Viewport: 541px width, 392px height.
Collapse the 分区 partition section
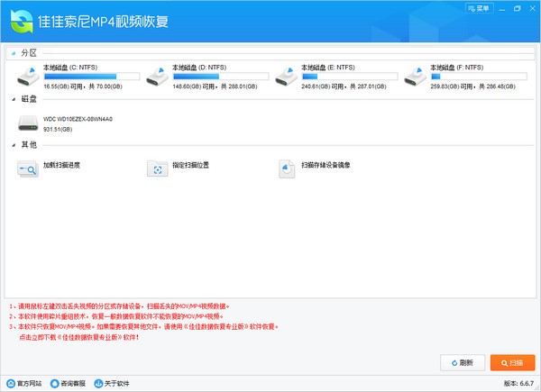[14, 53]
